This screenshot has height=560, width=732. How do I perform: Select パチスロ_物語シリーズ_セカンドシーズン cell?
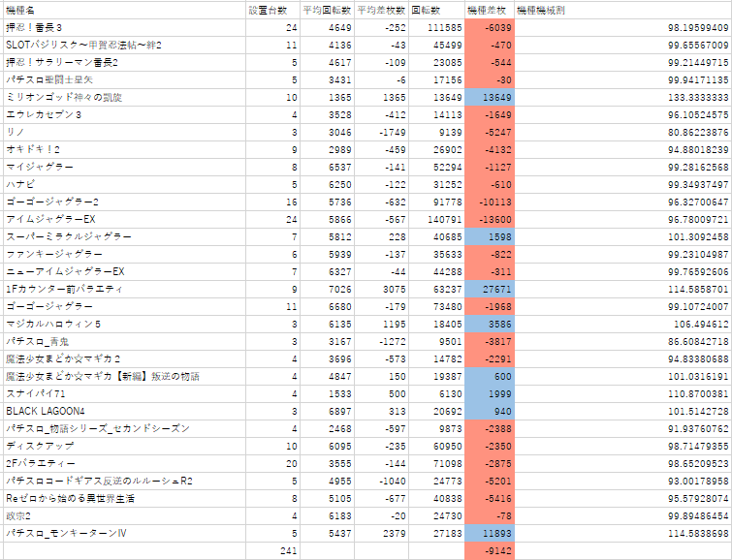click(124, 429)
